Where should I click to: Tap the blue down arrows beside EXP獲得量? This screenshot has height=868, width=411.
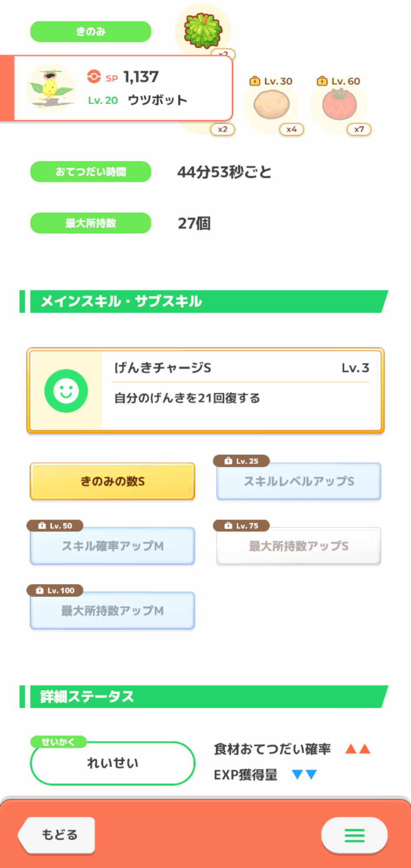(x=304, y=775)
